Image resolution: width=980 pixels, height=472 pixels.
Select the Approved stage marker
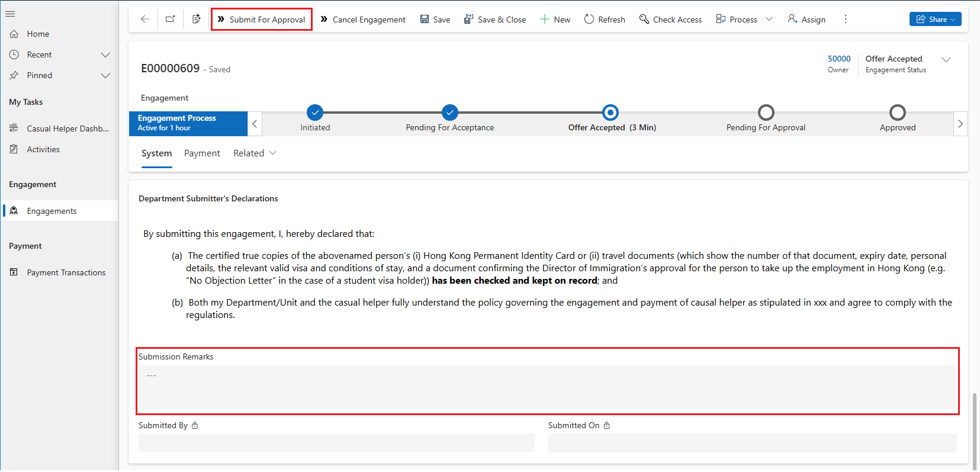pyautogui.click(x=898, y=112)
